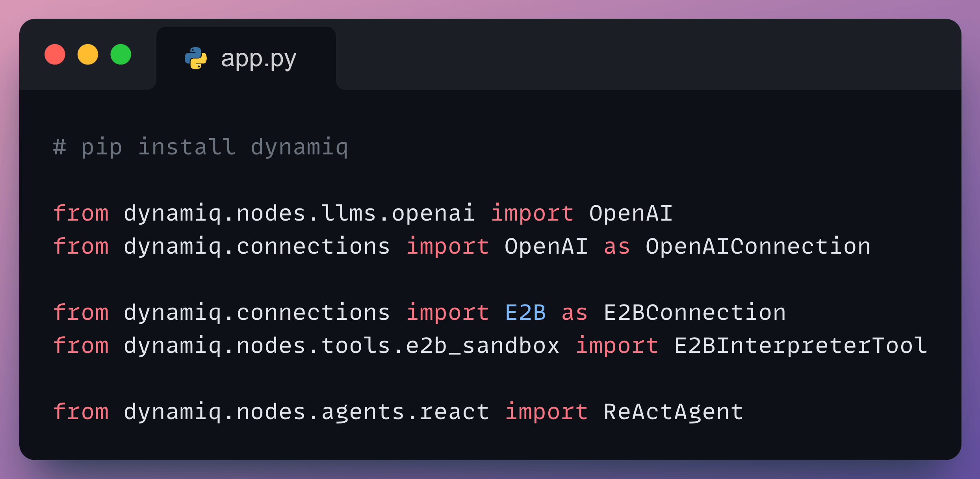Viewport: 980px width, 479px height.
Task: Click the Python logo icon in the tab
Action: [196, 58]
